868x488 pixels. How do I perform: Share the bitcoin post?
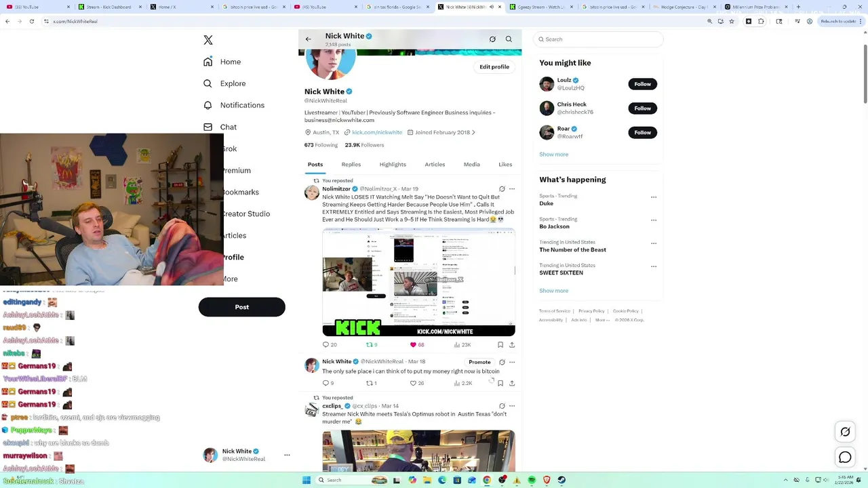pos(512,383)
